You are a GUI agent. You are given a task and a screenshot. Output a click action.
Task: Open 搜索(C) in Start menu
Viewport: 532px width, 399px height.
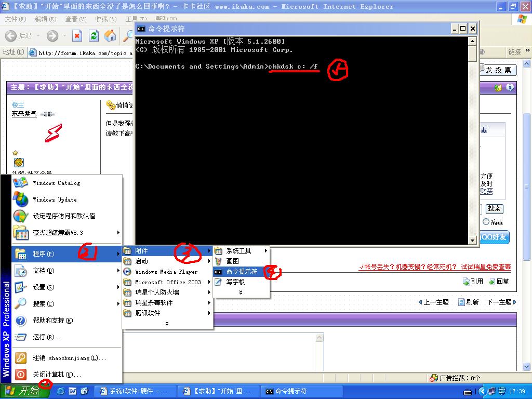pyautogui.click(x=67, y=304)
